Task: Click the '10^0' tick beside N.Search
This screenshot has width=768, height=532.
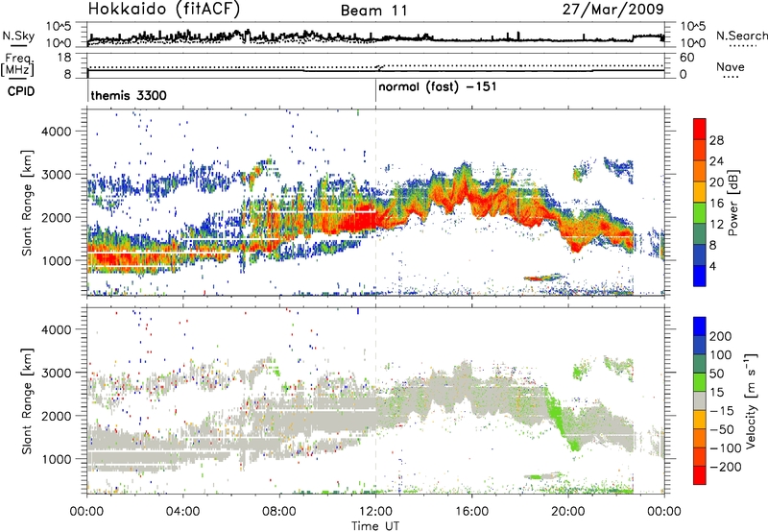Action: (692, 43)
